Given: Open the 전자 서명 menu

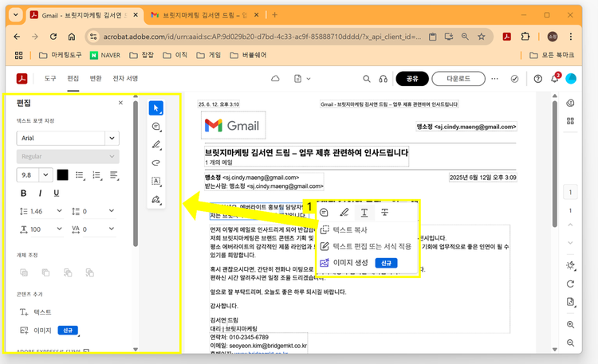Looking at the screenshot, I should 125,79.
